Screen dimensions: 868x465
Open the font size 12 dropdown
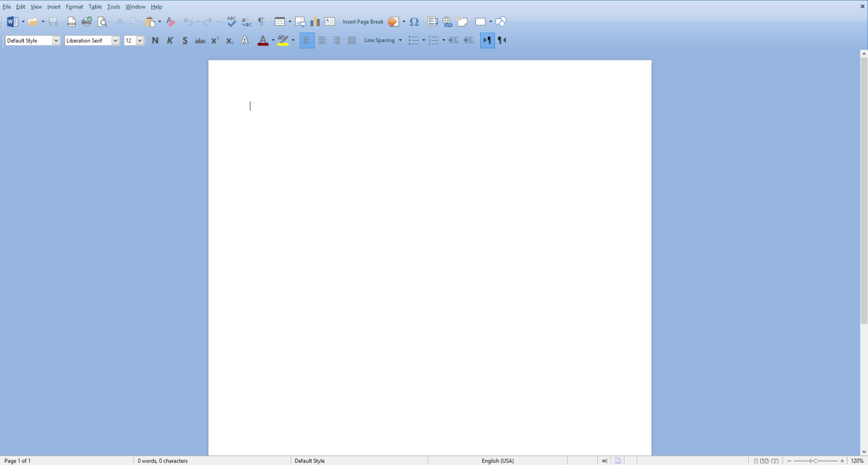click(x=140, y=41)
